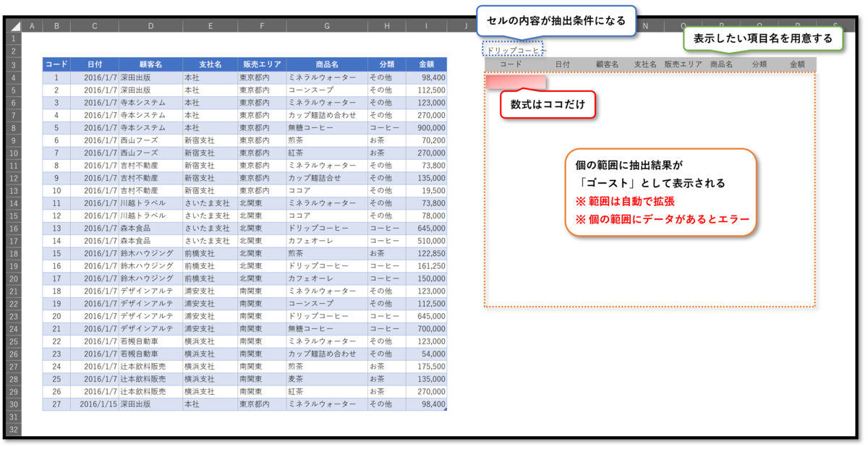This screenshot has width=868, height=452.
Task: Click the 数式はココだけ red callout
Action: 548,105
